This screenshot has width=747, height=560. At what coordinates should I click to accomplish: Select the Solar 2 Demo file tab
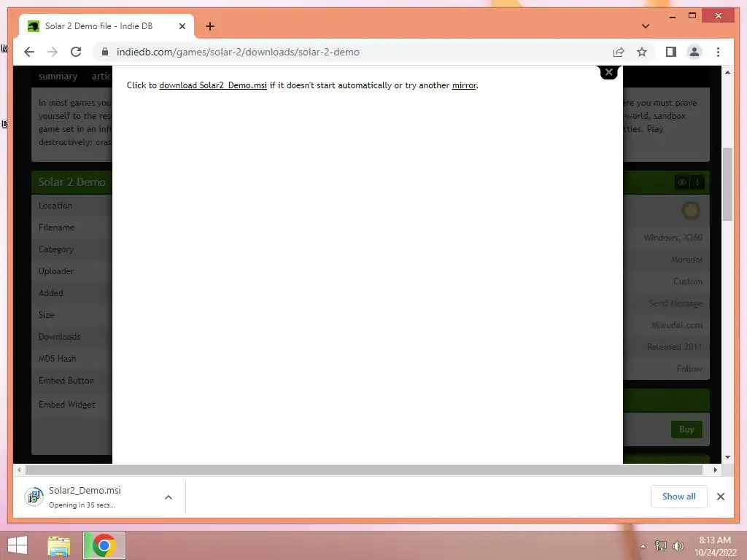click(x=107, y=26)
